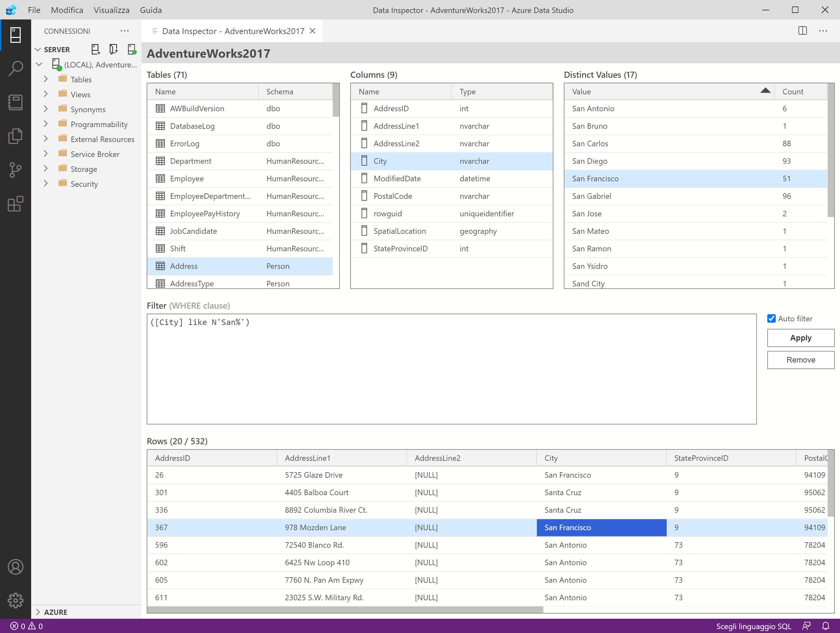Open the Manage settings gear
The width and height of the screenshot is (840, 633).
pyautogui.click(x=15, y=600)
